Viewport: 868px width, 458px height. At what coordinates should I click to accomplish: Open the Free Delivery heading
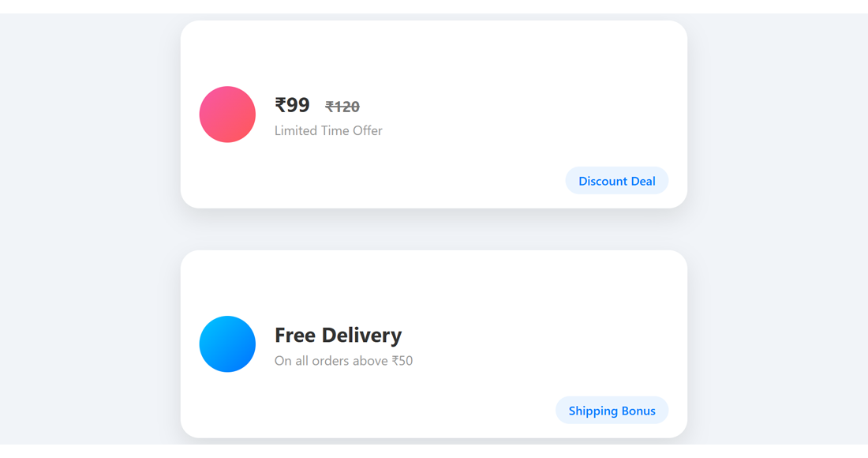pyautogui.click(x=338, y=335)
